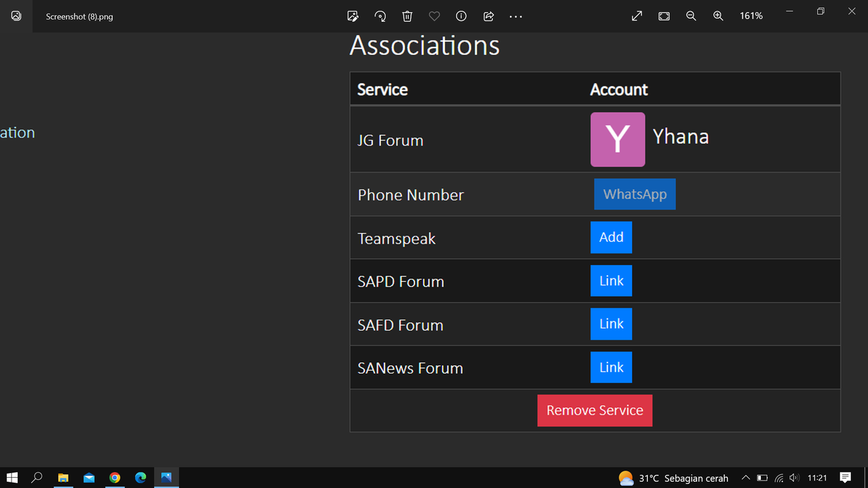868x488 pixels.
Task: Open Mail app from taskbar
Action: (x=89, y=478)
